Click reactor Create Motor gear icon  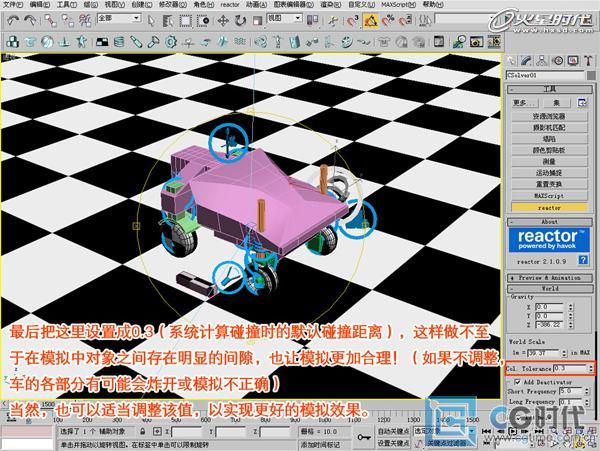pyautogui.click(x=171, y=42)
